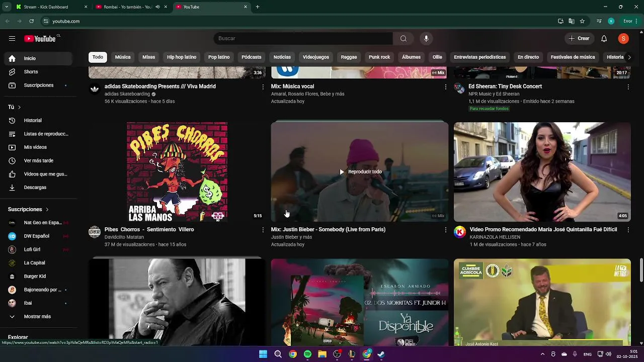The image size is (644, 362).
Task: Expand Mostrar más subscriptions
Action: (x=38, y=317)
